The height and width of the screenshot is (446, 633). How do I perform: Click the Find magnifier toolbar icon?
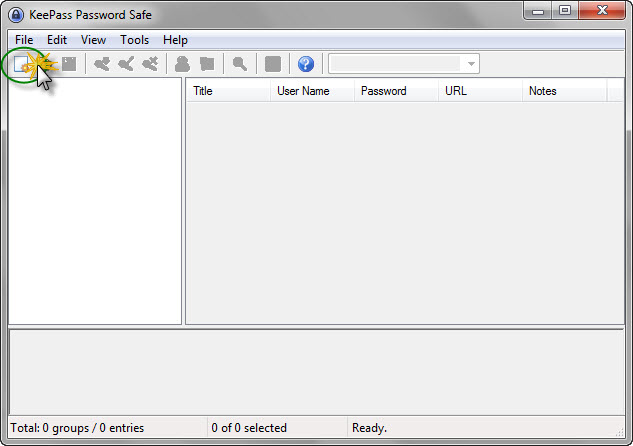(x=240, y=64)
